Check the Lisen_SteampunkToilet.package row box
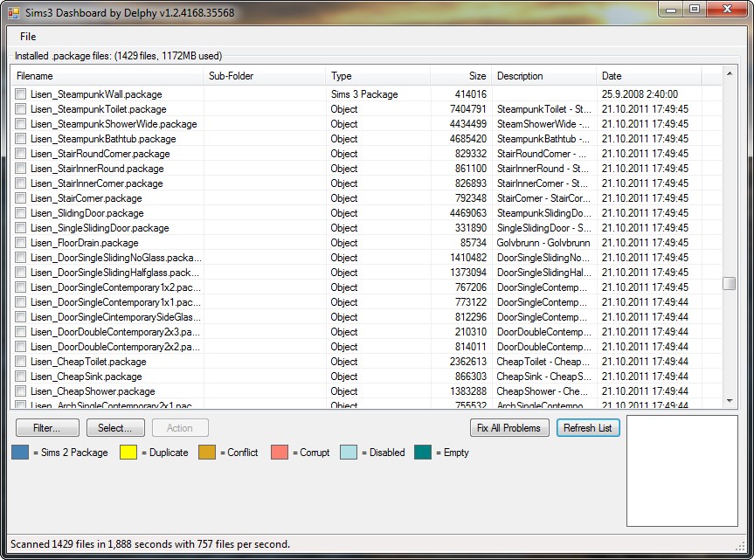Viewport: 754px width, 560px height. (21, 109)
